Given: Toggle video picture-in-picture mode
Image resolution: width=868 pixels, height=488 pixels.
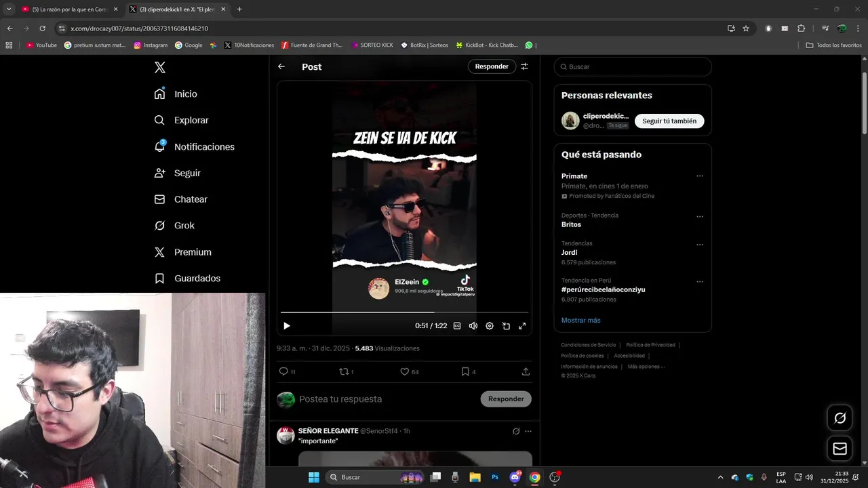Looking at the screenshot, I should [x=506, y=326].
